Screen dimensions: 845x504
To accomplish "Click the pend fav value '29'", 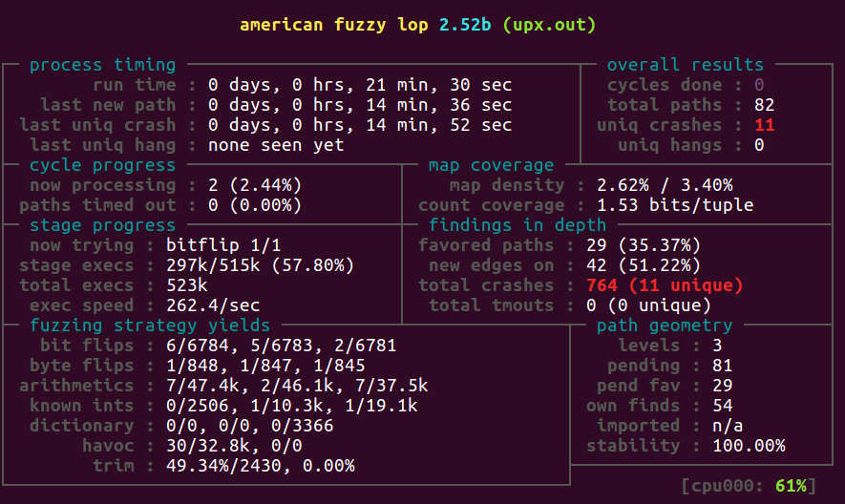I will pyautogui.click(x=722, y=386).
